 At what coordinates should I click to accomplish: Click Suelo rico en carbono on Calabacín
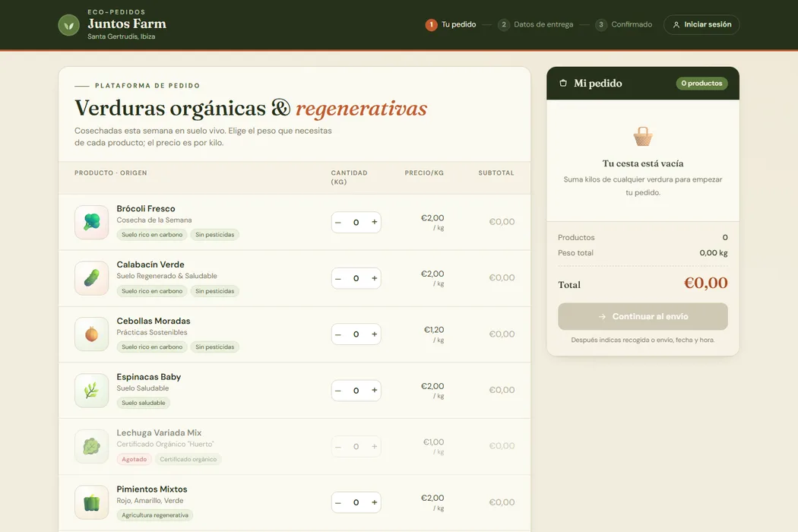[x=152, y=291]
